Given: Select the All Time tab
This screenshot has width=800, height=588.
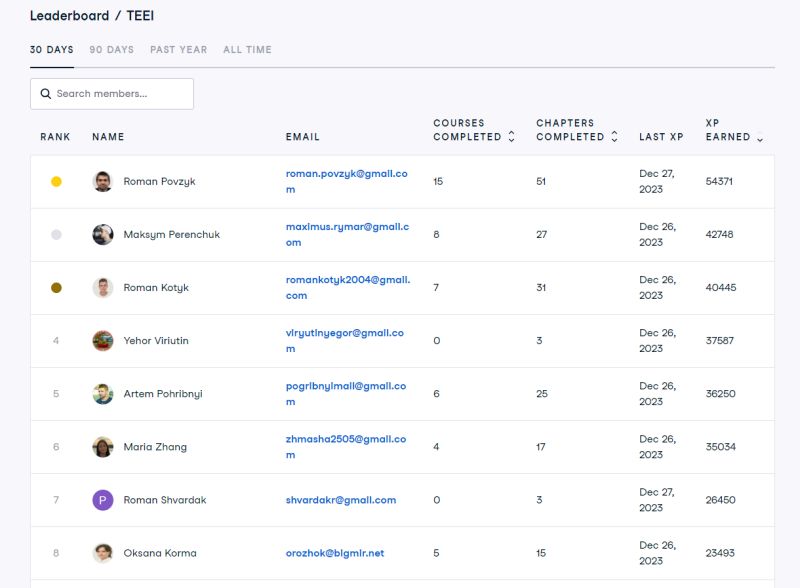Looking at the screenshot, I should click(247, 50).
